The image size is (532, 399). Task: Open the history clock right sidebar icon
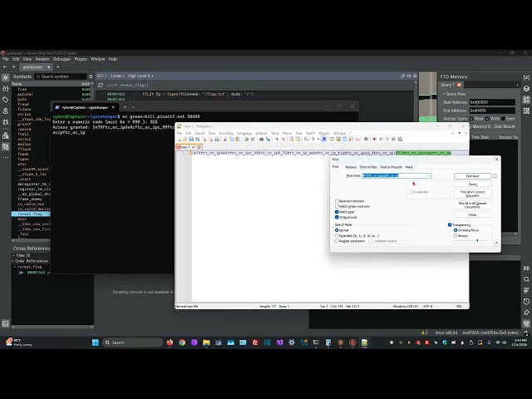pyautogui.click(x=526, y=301)
